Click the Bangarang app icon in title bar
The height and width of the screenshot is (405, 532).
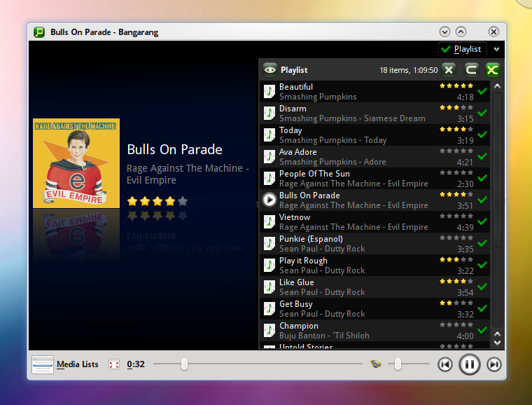click(39, 32)
